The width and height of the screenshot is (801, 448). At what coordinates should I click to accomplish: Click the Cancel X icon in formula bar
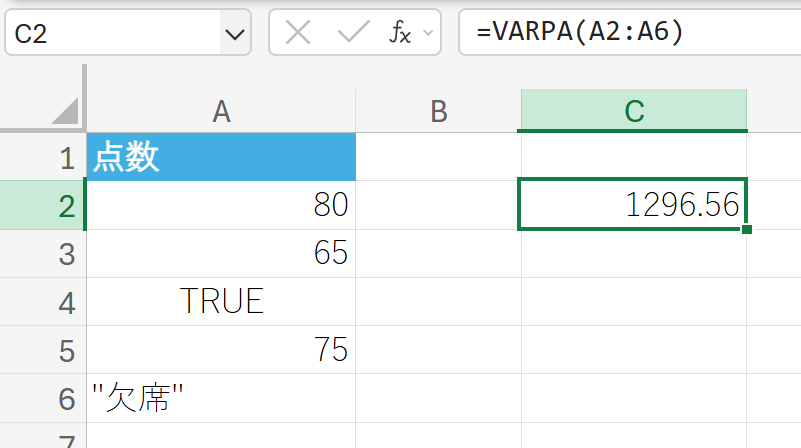tap(298, 34)
